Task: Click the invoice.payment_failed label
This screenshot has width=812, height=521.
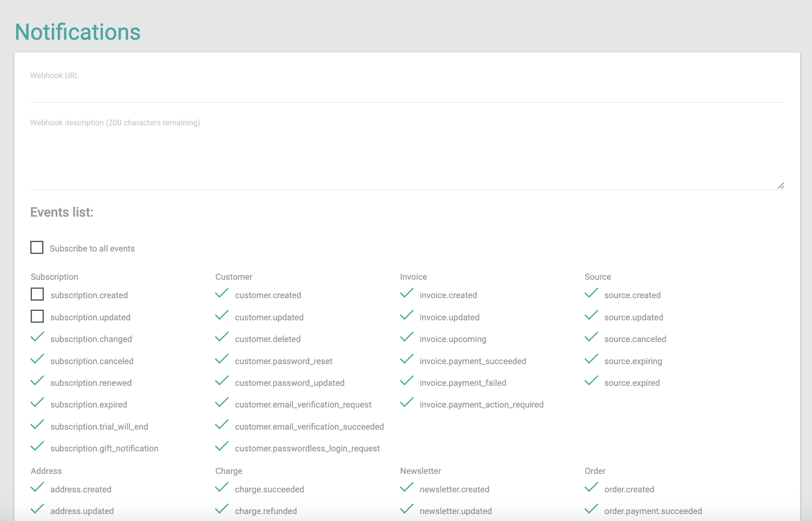Action: pos(463,383)
